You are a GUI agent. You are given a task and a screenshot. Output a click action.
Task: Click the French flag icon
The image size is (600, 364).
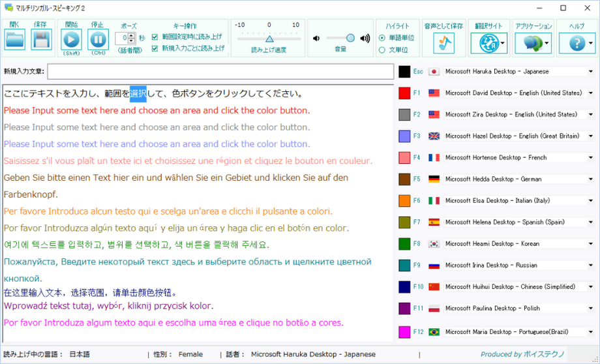[434, 157]
